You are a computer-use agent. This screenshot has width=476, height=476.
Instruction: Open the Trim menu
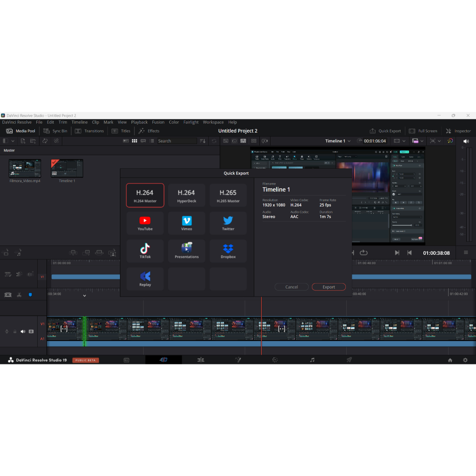click(63, 122)
